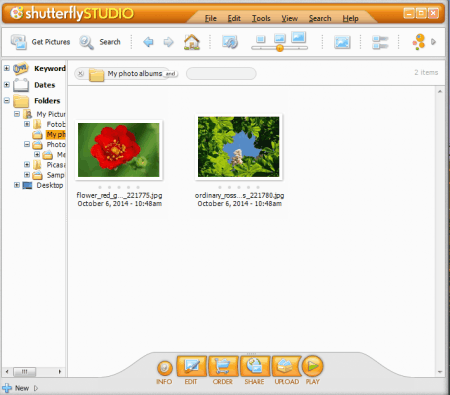Viewport: 450px width, 395px height.
Task: Click the ordinary_ross...s_221780.jpg file name
Action: (239, 195)
